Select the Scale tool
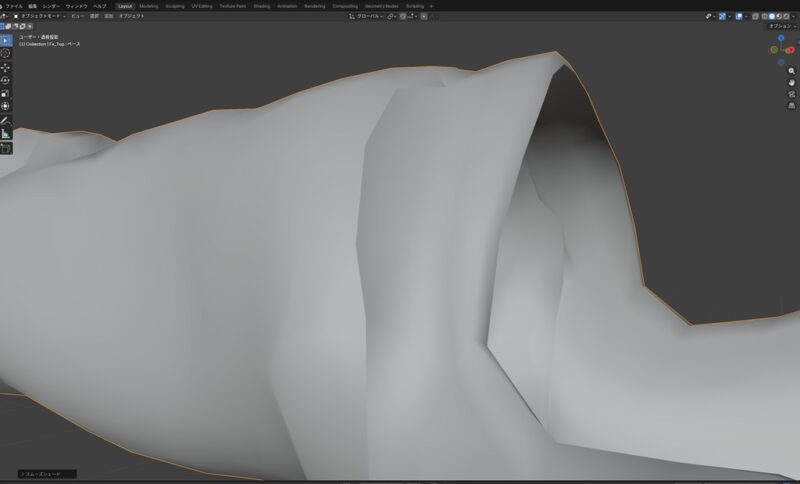Screen dimensions: 800x484 pos(6,93)
